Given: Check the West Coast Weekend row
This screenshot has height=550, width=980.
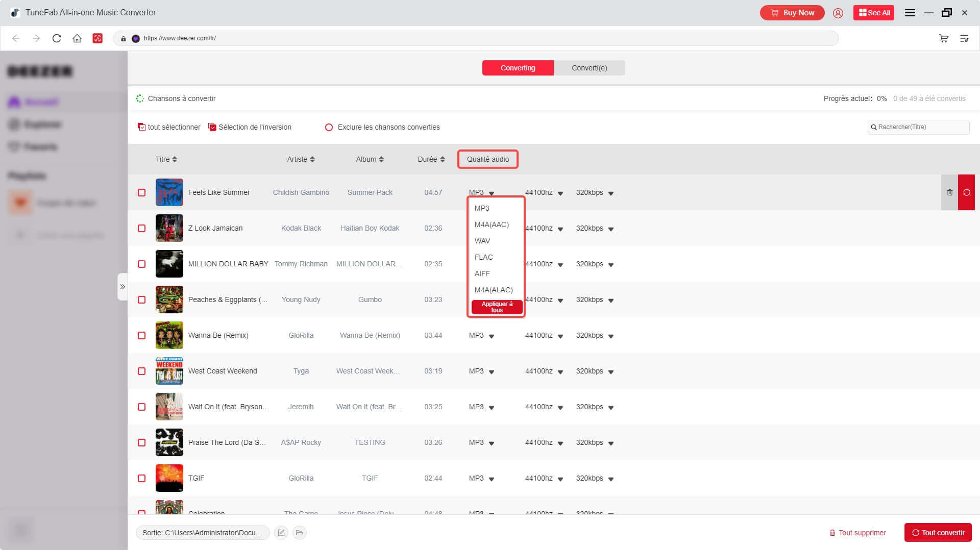Looking at the screenshot, I should click(142, 371).
